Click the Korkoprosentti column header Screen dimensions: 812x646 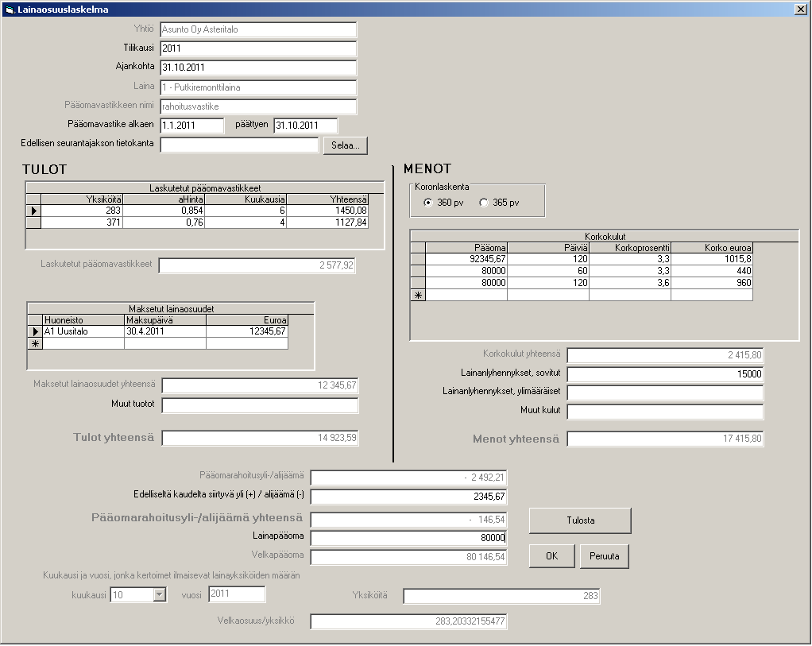pos(630,248)
